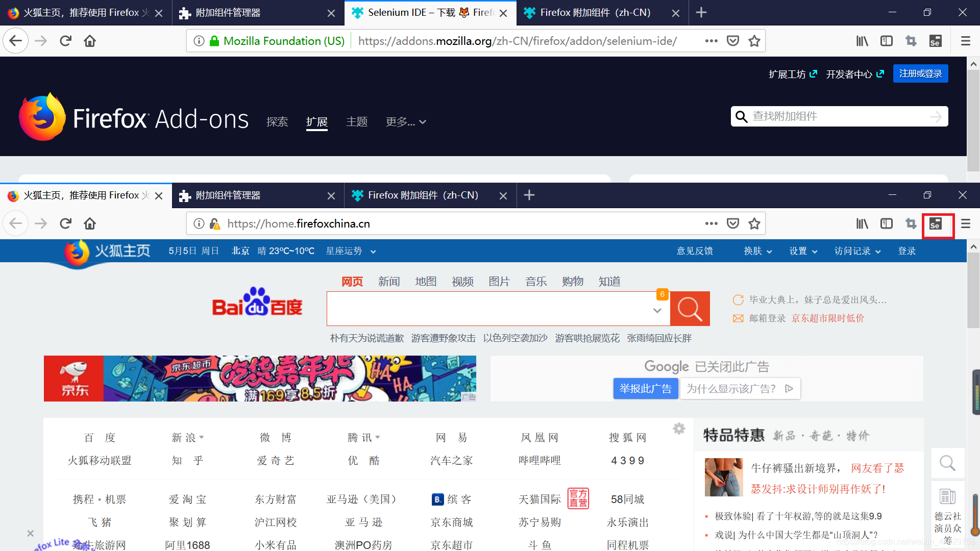Select 地图 search category tab
The width and height of the screenshot is (980, 551).
[426, 282]
